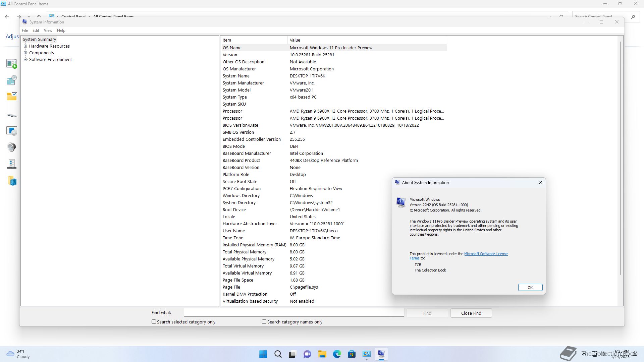The height and width of the screenshot is (362, 644).
Task: Select the Secure Boot State row
Action: [x=334, y=182]
